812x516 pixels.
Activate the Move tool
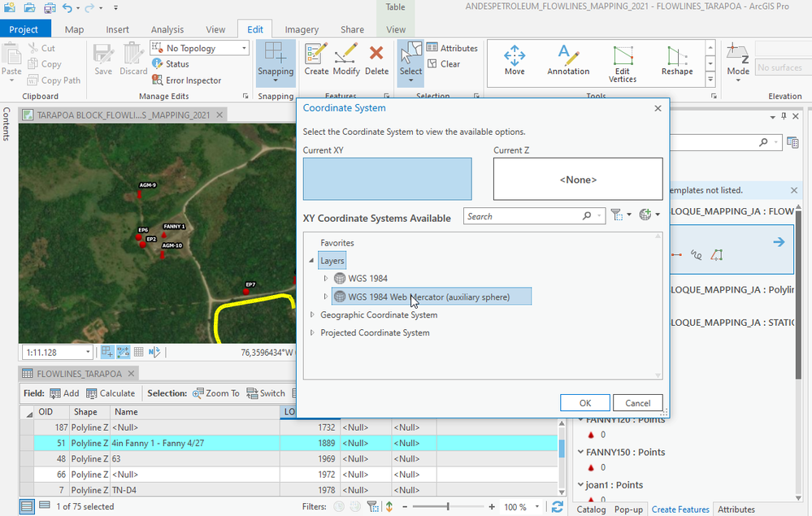pyautogui.click(x=514, y=60)
